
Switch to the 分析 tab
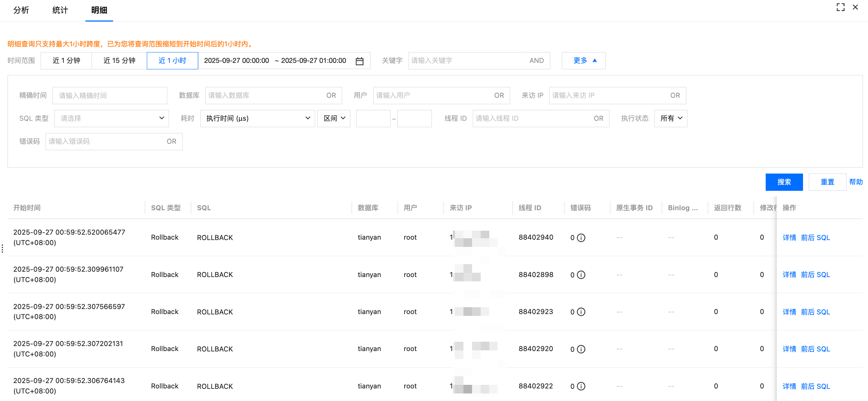(x=21, y=10)
